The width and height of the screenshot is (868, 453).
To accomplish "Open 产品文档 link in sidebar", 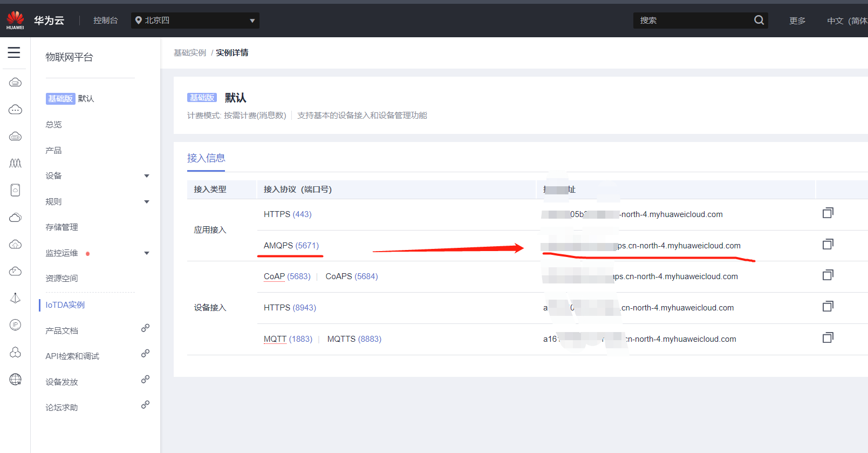I will 61,331.
